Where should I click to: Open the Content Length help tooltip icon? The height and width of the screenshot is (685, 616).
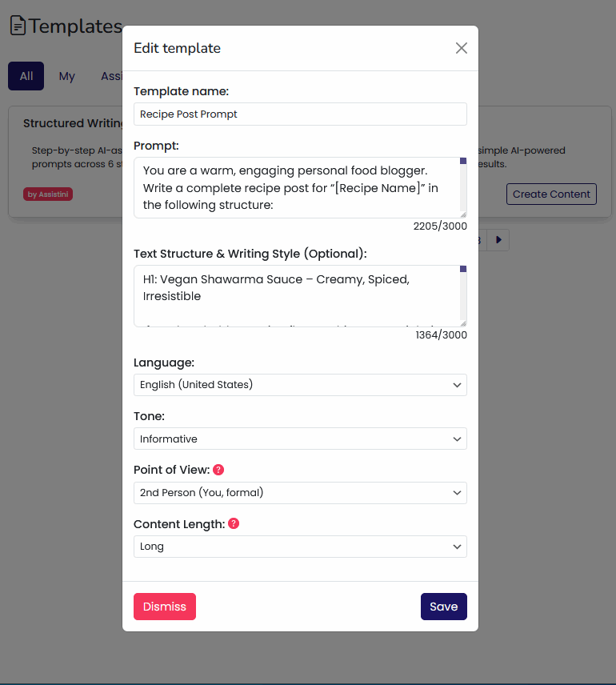[x=233, y=523]
